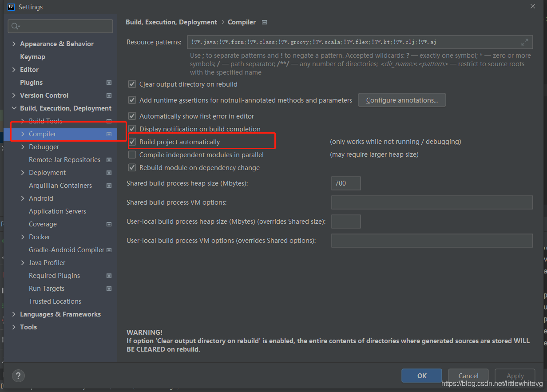Expand Appearance & Behavior section
The width and height of the screenshot is (547, 392).
(x=14, y=44)
